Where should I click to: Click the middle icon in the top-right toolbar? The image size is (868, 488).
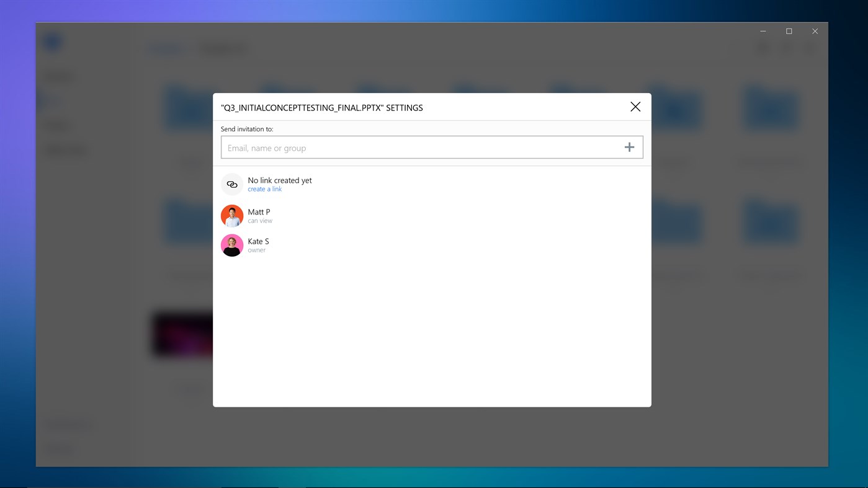(785, 47)
